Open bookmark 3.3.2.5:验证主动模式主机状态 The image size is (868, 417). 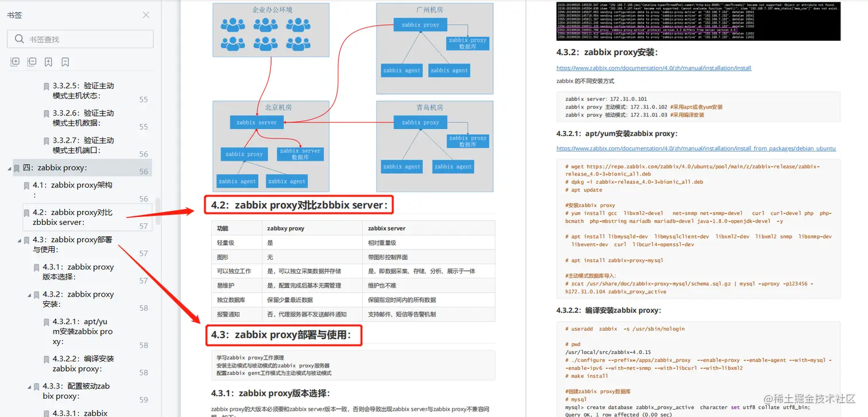tap(83, 91)
